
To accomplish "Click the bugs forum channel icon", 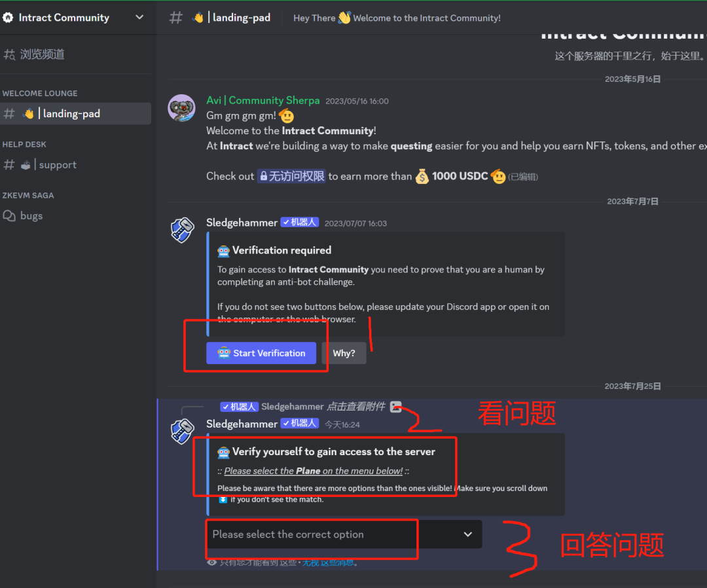I will pos(9,215).
